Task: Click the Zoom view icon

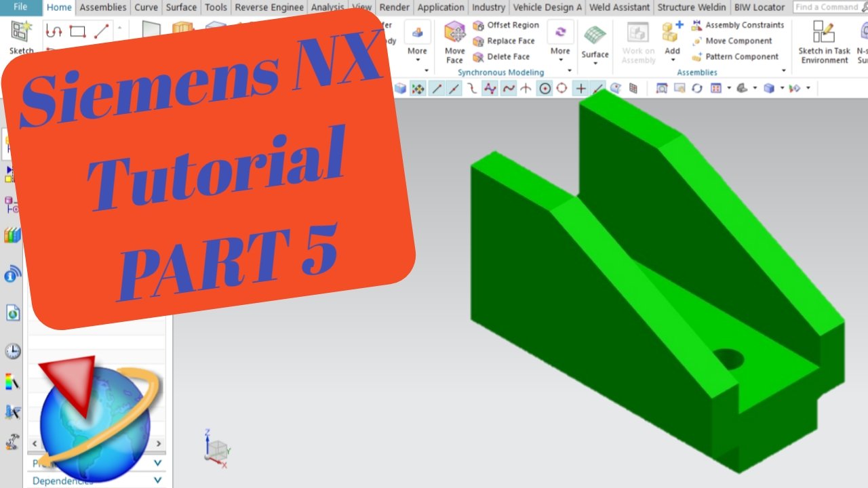Action: (679, 88)
